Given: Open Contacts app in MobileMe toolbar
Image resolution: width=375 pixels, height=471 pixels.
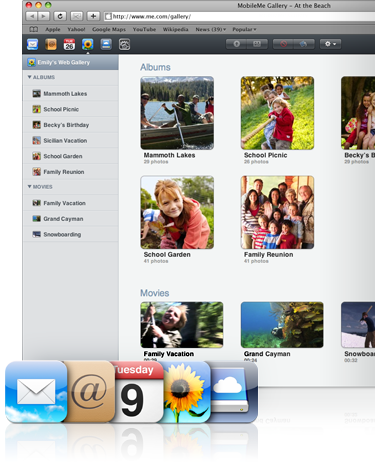Looking at the screenshot, I should coord(51,44).
